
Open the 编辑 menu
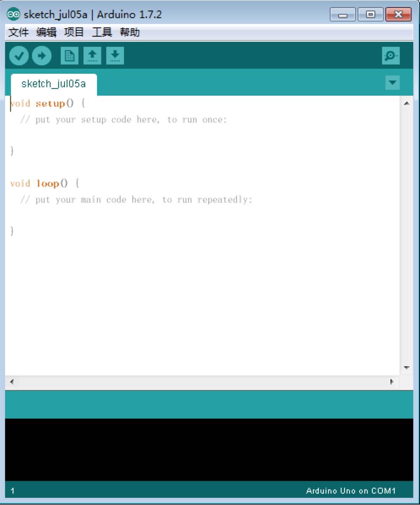(x=46, y=32)
